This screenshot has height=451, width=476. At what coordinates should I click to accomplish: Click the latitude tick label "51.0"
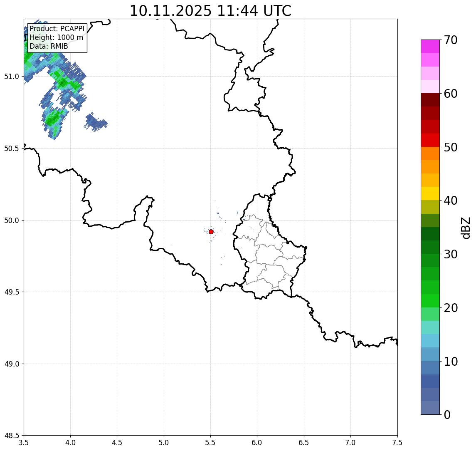[x=12, y=77]
